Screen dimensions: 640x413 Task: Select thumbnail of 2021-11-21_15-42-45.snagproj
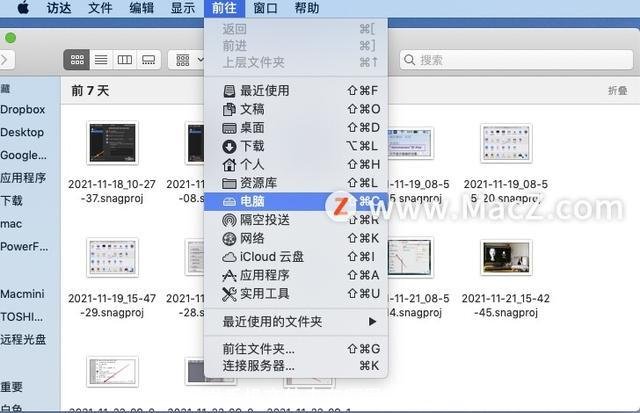[x=506, y=257]
